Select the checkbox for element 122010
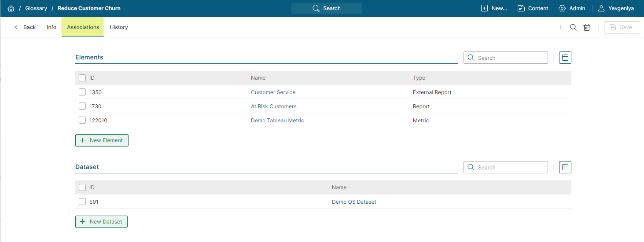 (82, 121)
